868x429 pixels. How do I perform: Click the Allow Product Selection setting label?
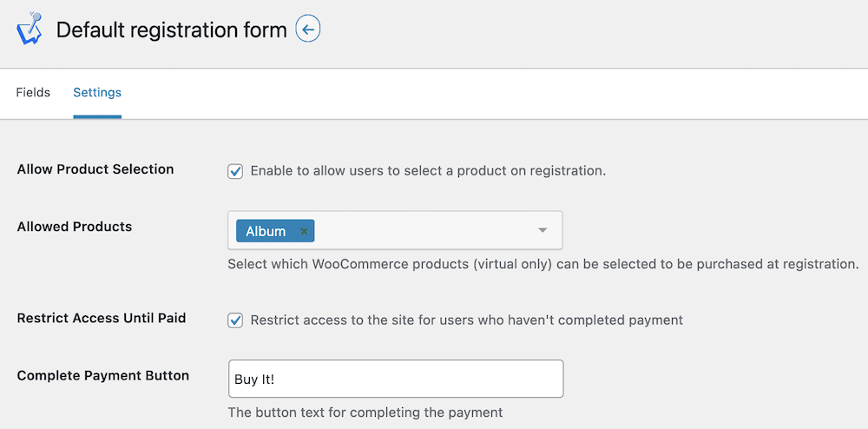(x=95, y=168)
